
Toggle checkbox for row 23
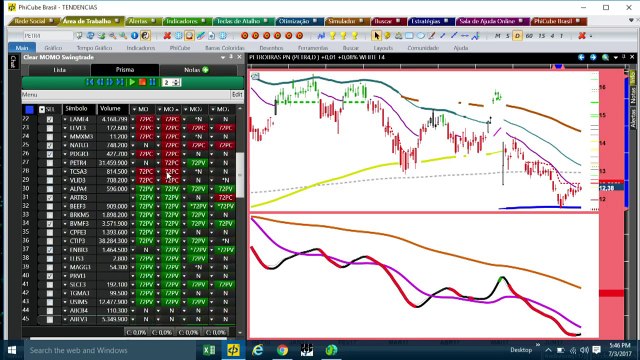point(50,128)
